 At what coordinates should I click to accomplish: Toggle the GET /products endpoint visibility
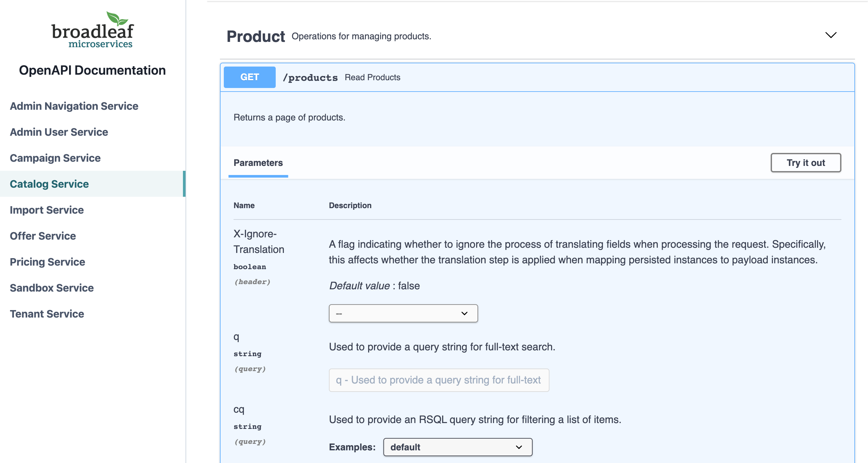[x=538, y=78]
